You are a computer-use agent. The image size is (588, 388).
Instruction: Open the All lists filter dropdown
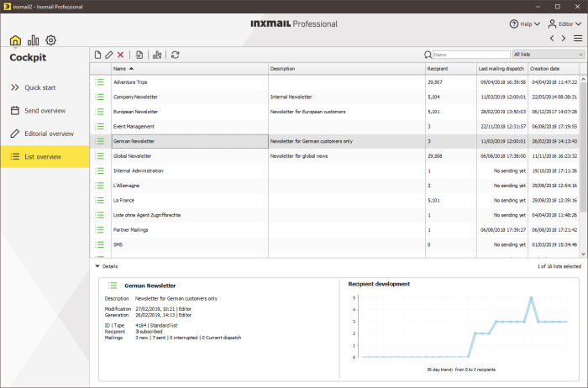(549, 55)
